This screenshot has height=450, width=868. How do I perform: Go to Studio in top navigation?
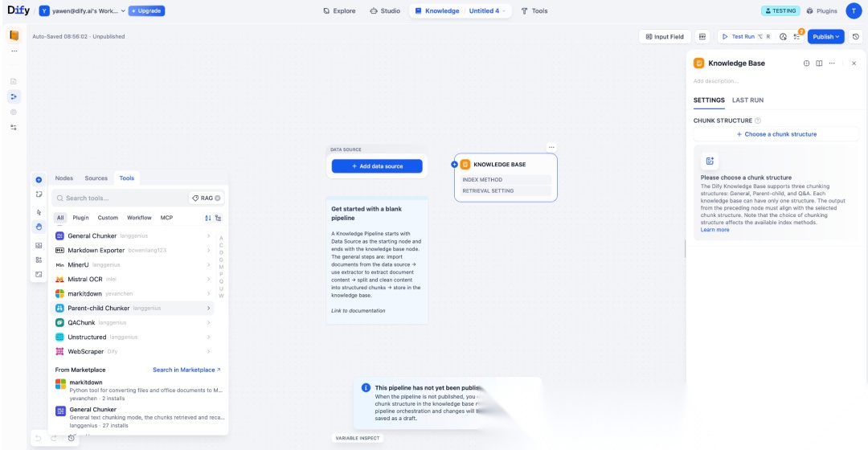coord(385,10)
